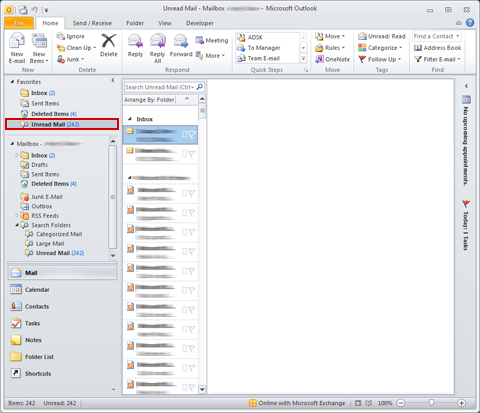Toggle the flag on the first Inbox message

click(x=192, y=134)
